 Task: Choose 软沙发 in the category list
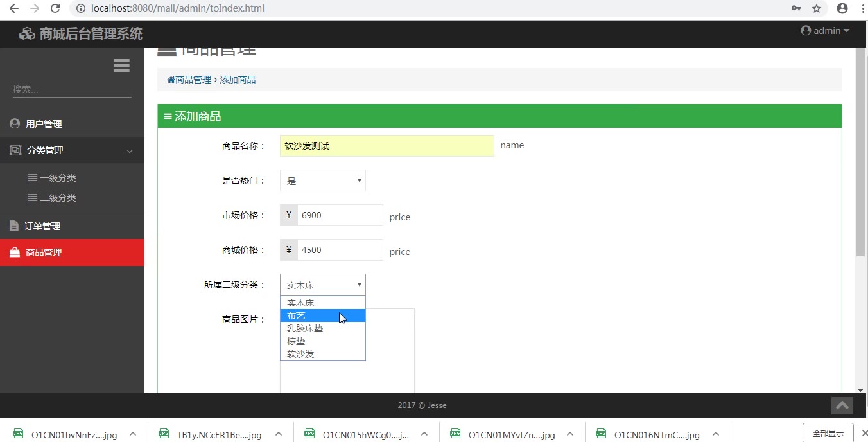pyautogui.click(x=323, y=354)
